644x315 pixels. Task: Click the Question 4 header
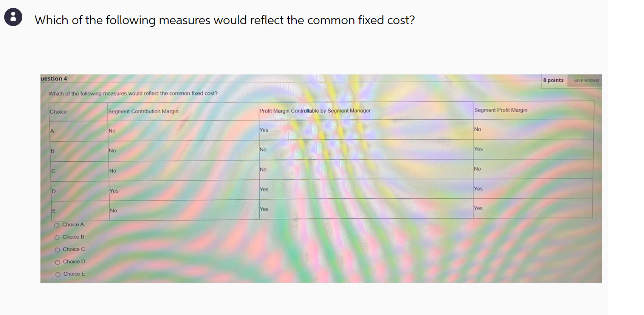coord(54,79)
